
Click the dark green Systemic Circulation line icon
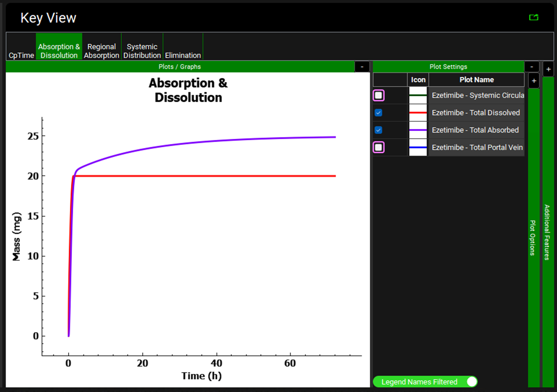point(418,95)
